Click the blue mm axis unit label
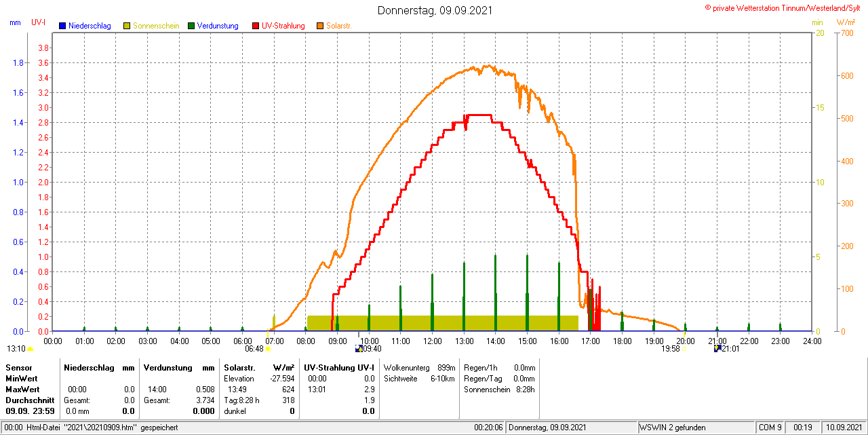This screenshot has width=868, height=435. point(15,22)
